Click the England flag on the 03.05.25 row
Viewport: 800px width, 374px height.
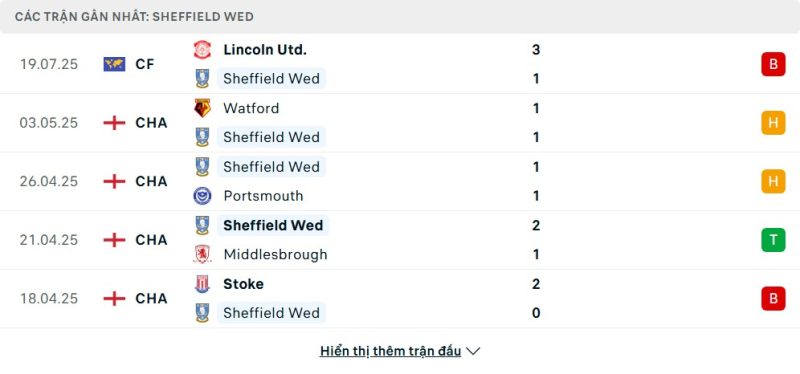pyautogui.click(x=114, y=123)
